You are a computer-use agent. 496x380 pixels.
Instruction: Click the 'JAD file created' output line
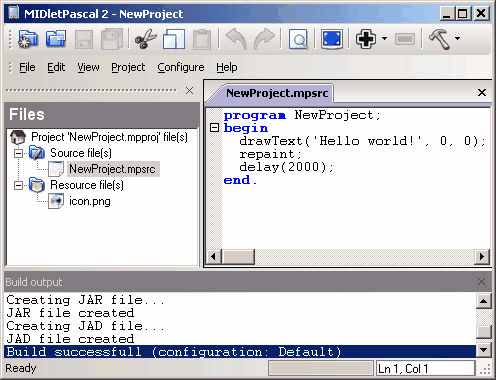[x=70, y=339]
